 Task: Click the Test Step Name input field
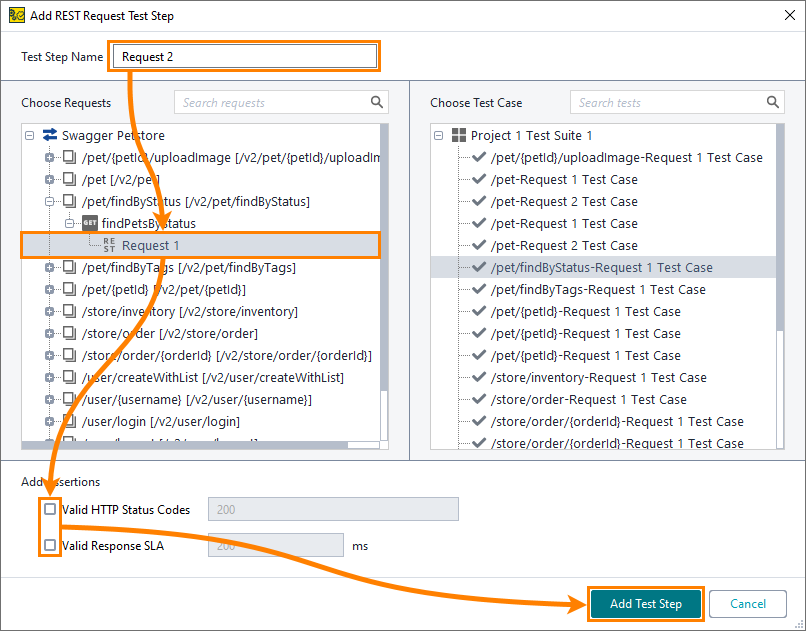(245, 56)
